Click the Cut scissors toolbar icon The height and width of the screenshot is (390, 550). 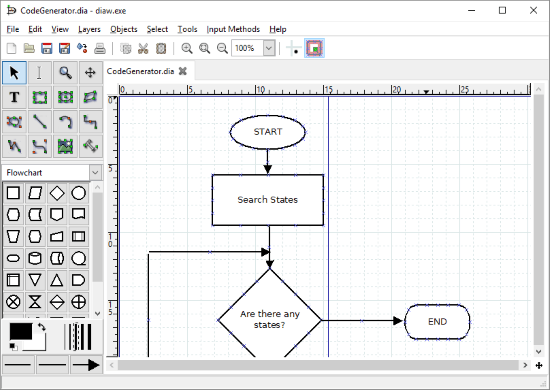pyautogui.click(x=143, y=48)
